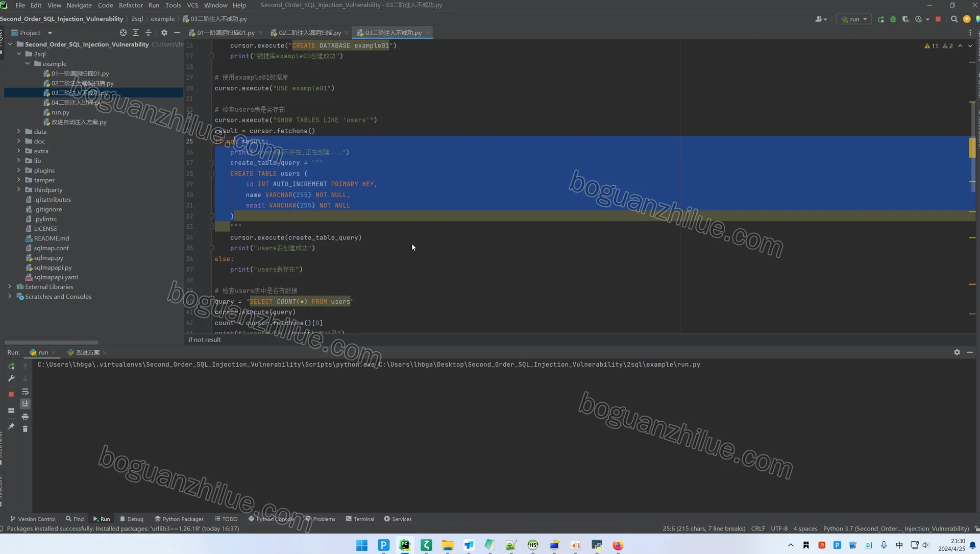980x554 pixels.
Task: Collapse all in Project tree toolbar
Action: (149, 33)
